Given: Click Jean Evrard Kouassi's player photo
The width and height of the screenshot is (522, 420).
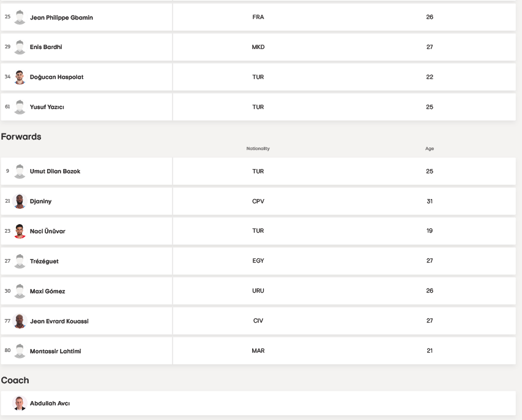Looking at the screenshot, I should pyautogui.click(x=20, y=321).
